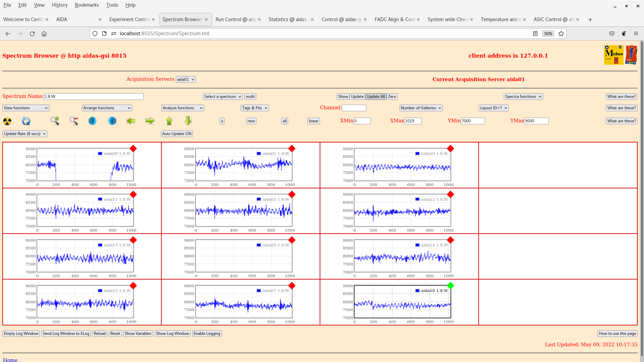Open the Bookmarks menu
Viewport: 644px width, 362px height.
click(87, 5)
